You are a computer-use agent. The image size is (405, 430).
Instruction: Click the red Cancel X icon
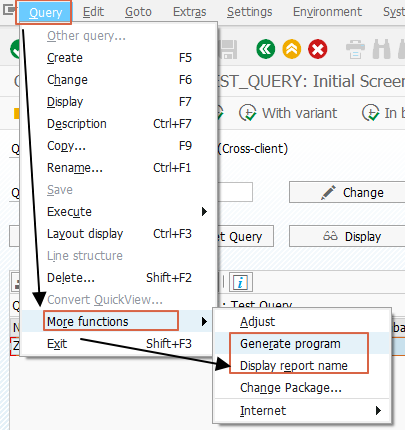click(318, 49)
